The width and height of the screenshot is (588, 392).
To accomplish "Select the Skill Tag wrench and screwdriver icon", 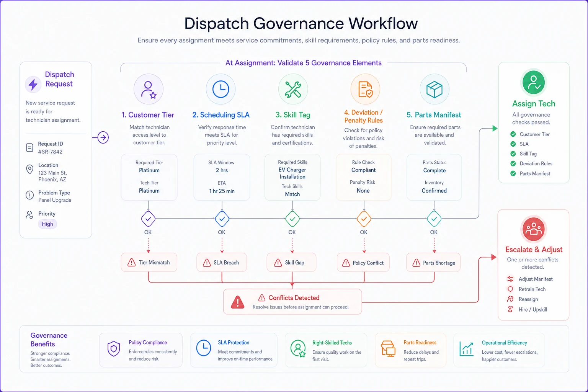I will pos(293,89).
